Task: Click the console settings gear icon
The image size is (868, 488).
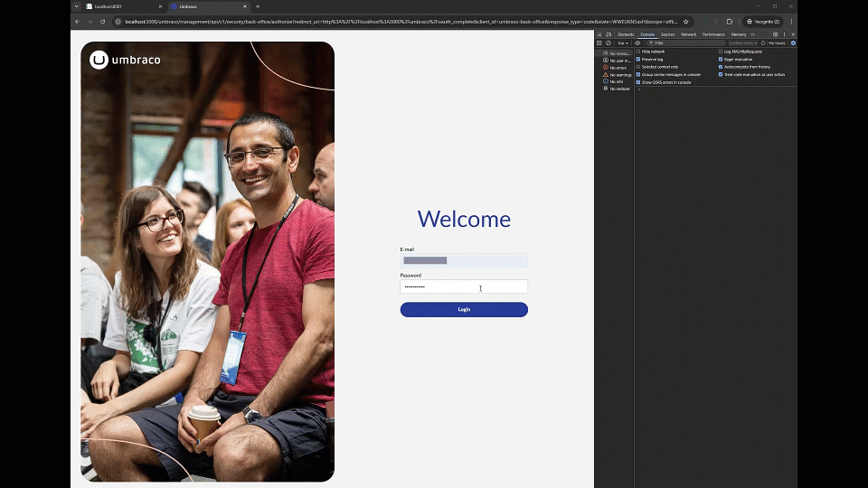Action: 793,42
